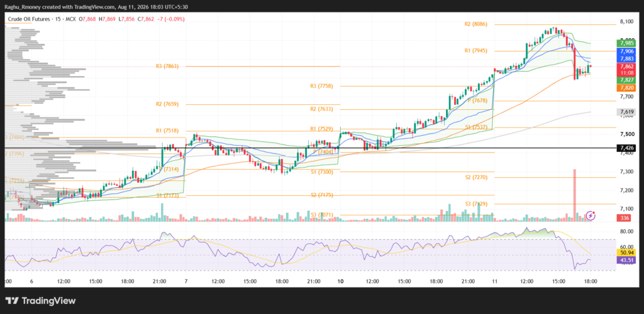Click the green 7,985 price tag
Screen dimensions: 644x314
tap(627, 43)
